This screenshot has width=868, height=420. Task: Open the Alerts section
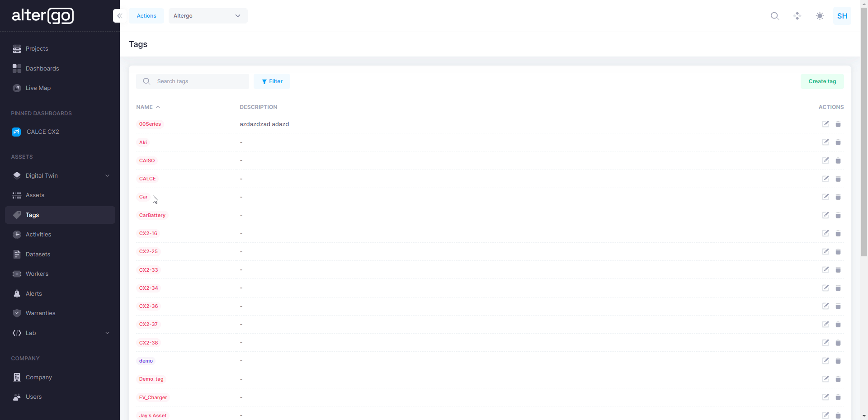tap(33, 293)
